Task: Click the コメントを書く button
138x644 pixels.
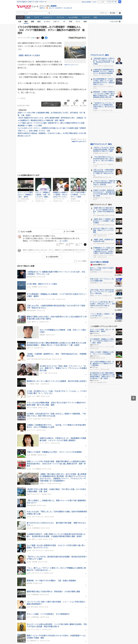Action: 69,232
